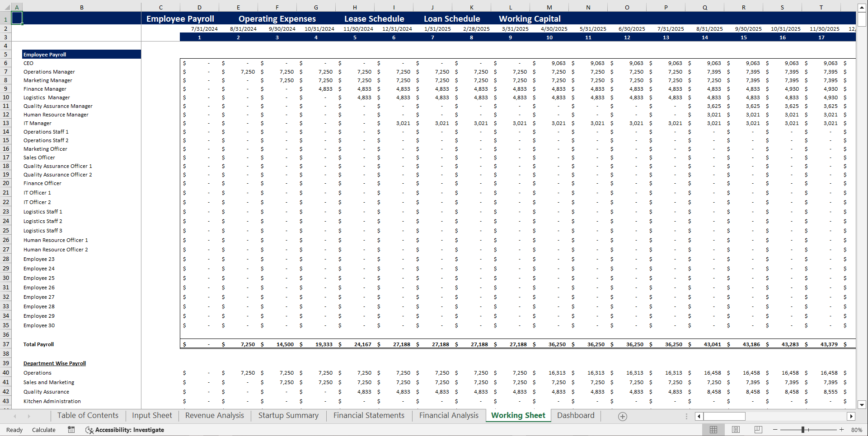Click the next sheet navigation arrow
Image resolution: width=868 pixels, height=436 pixels.
pos(29,416)
